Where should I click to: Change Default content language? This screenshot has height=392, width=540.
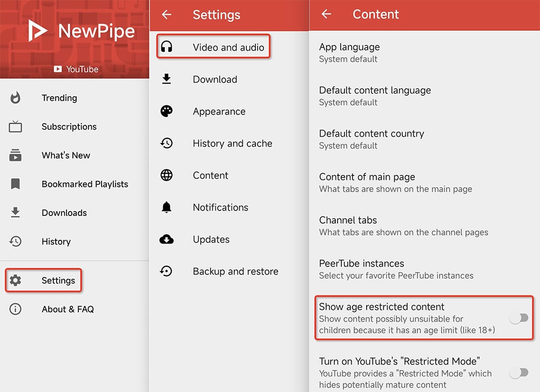424,96
